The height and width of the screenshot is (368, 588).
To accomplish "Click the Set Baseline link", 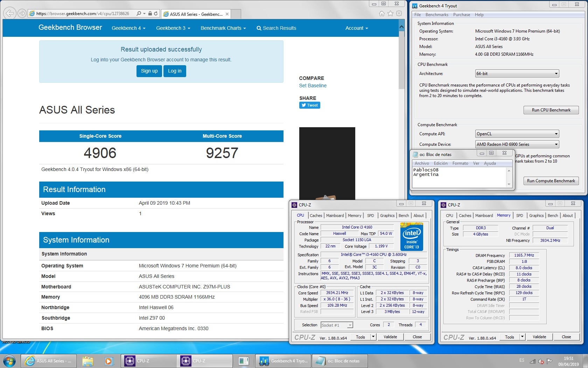I will click(x=313, y=86).
